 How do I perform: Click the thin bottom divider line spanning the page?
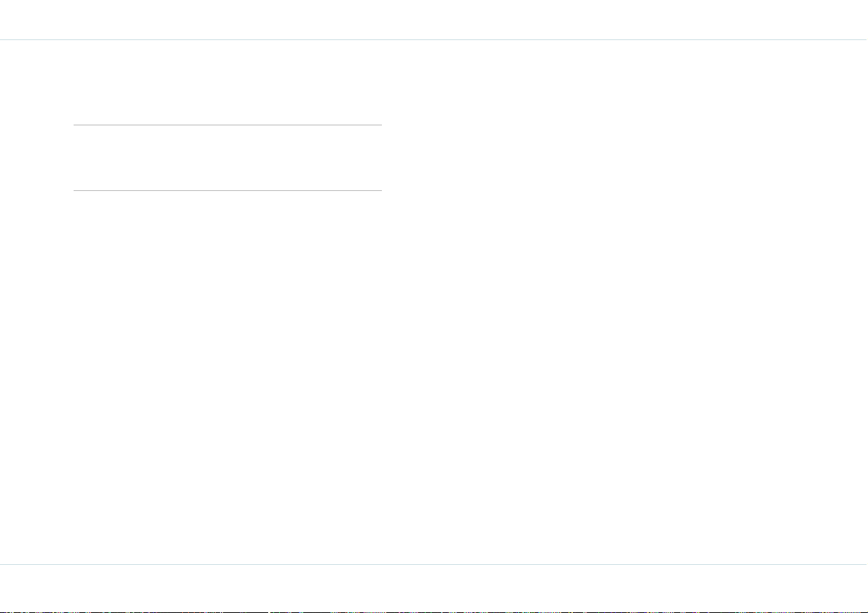pos(434,564)
